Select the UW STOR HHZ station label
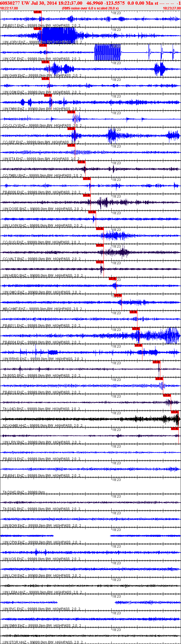The width and height of the screenshot is (181, 644). tap(14, 642)
